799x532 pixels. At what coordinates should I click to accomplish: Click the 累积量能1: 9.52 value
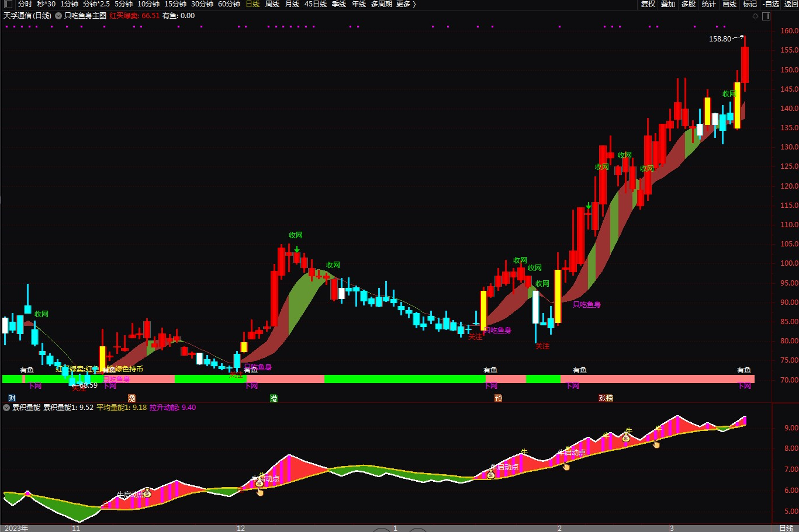[x=68, y=408]
